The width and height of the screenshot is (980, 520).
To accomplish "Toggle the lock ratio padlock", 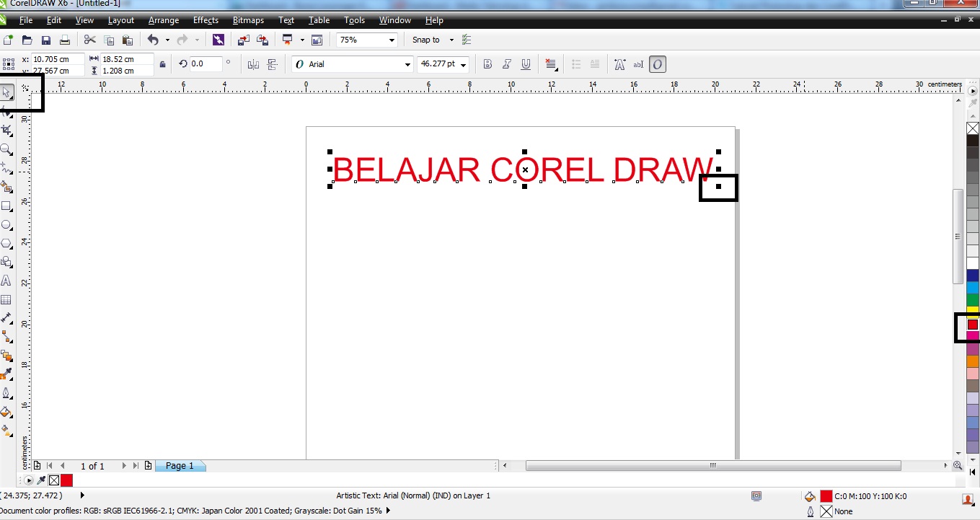I will 162,64.
